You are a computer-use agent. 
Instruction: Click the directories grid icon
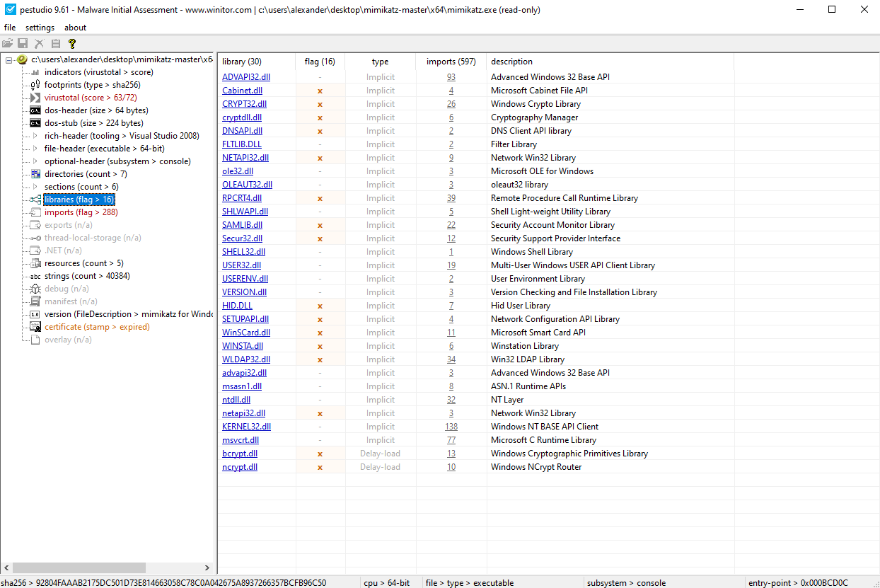point(35,174)
